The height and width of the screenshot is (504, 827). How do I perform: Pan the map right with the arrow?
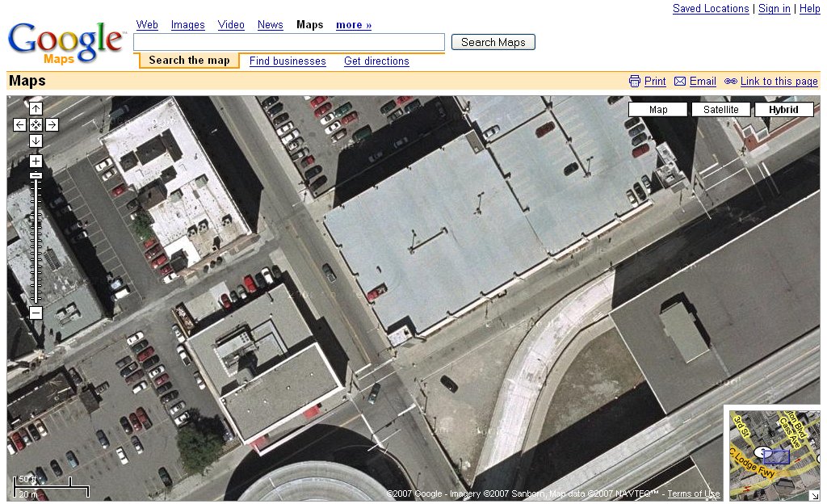(52, 125)
